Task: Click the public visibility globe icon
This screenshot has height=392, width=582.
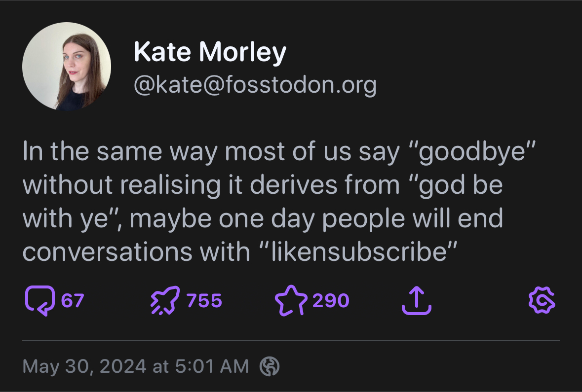Action: pos(270,366)
